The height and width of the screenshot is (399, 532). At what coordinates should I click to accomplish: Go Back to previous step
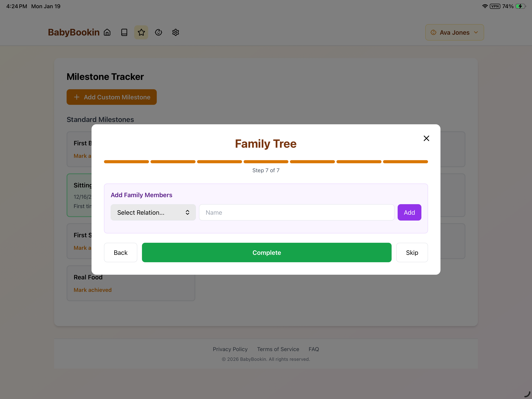[x=121, y=252]
